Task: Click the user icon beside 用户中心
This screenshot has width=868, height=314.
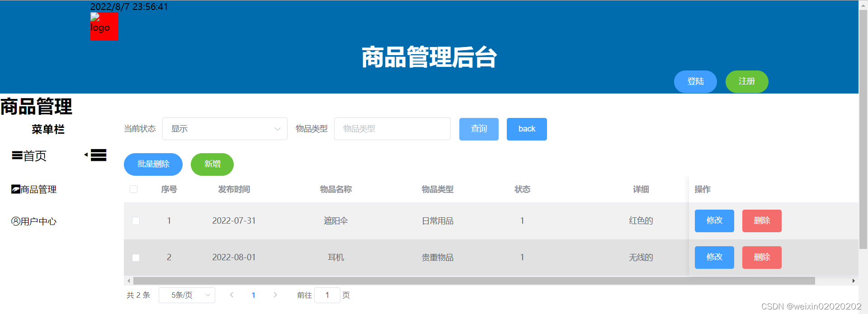Action: pos(16,221)
